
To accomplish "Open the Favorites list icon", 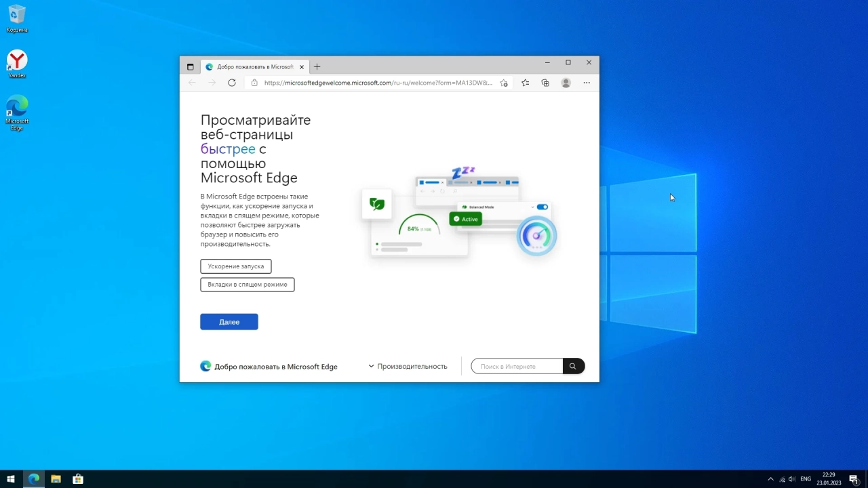I will (x=526, y=83).
